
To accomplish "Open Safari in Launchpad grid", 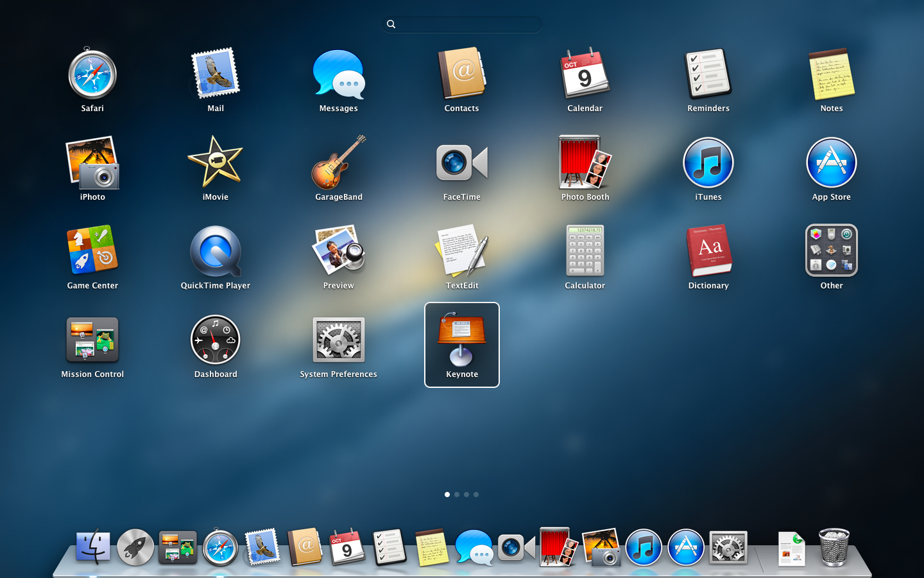I will click(92, 74).
